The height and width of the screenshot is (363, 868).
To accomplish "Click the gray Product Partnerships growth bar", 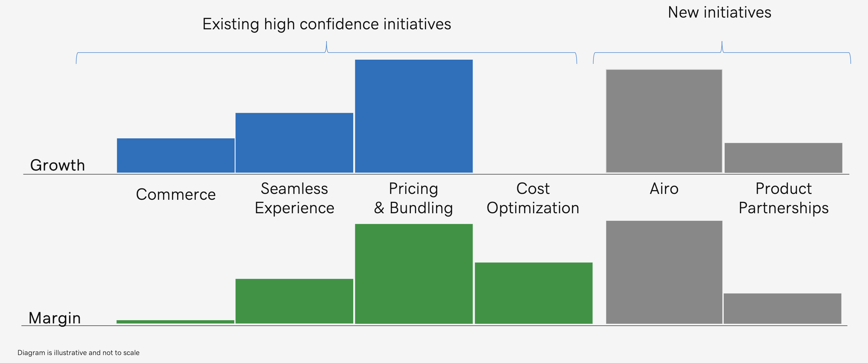I will pyautogui.click(x=783, y=158).
